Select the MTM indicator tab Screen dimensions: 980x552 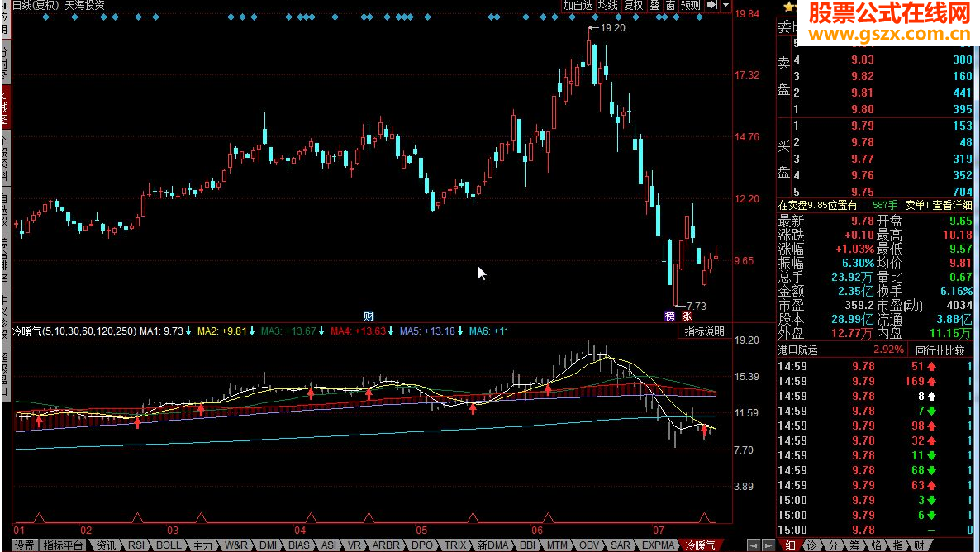(x=557, y=545)
